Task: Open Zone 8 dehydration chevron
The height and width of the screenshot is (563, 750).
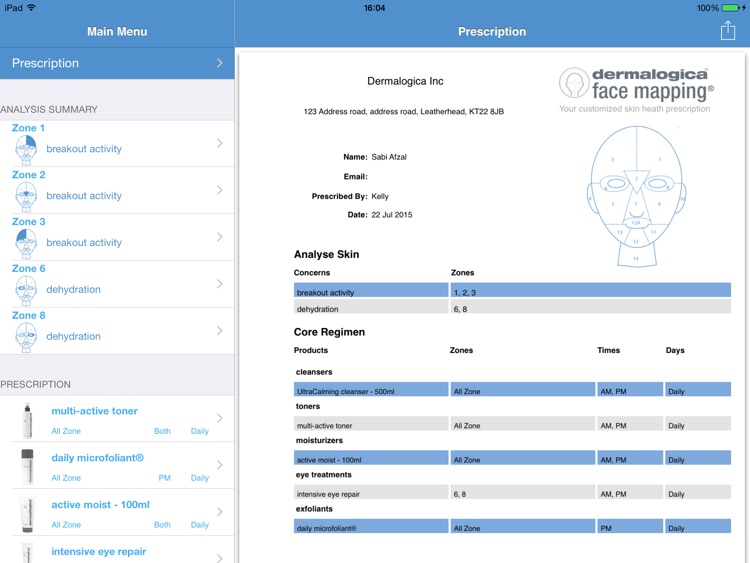Action: pos(220,331)
